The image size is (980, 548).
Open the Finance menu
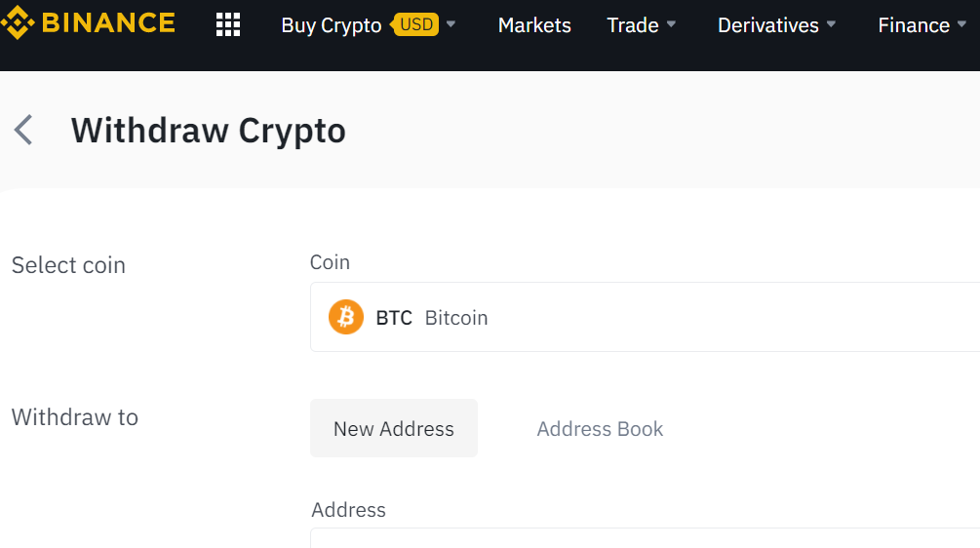click(914, 25)
